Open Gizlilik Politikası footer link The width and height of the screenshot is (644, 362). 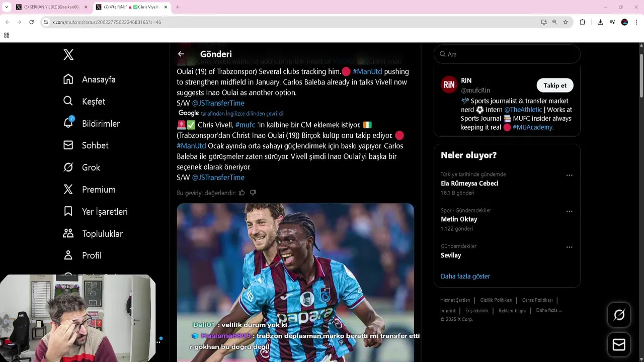click(496, 300)
